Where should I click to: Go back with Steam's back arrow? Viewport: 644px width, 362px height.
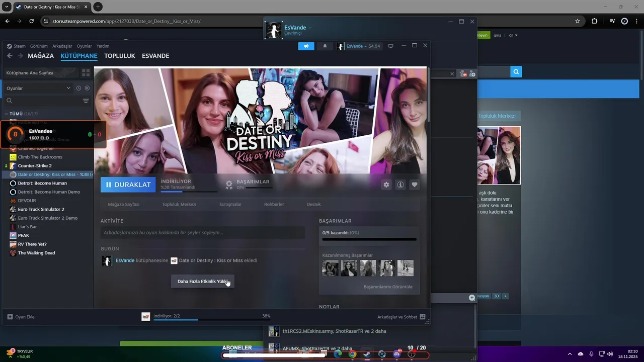[x=10, y=56]
